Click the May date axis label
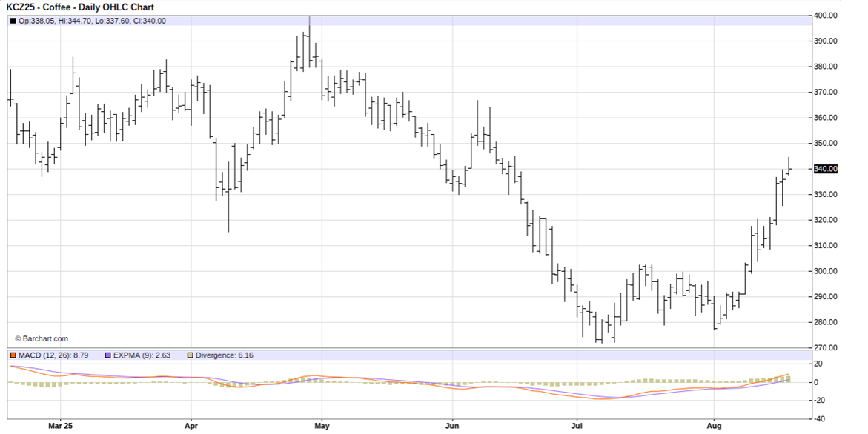 (322, 426)
